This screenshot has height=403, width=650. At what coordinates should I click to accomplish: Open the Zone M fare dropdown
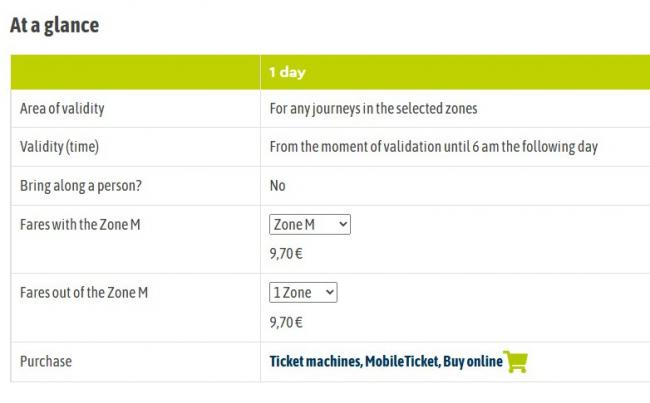[x=310, y=224]
